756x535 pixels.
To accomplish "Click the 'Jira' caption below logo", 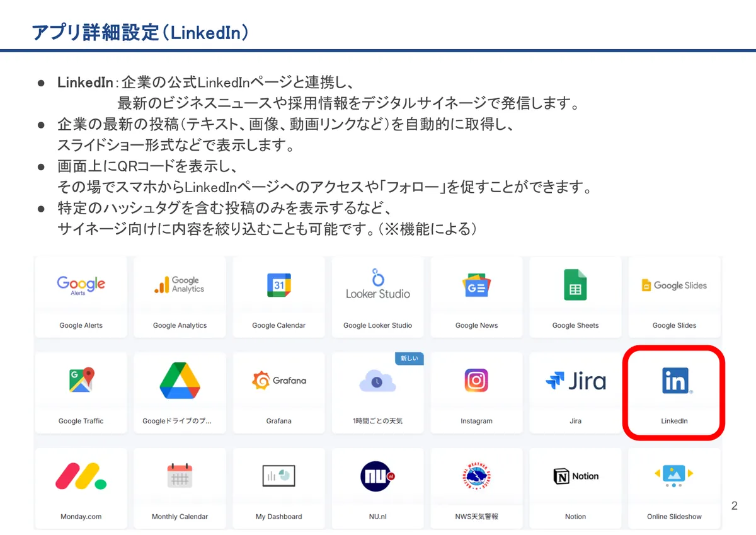I will click(x=575, y=421).
